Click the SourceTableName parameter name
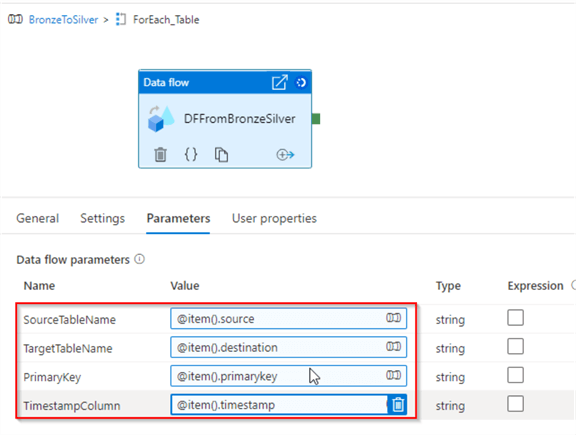The height and width of the screenshot is (435, 576). (x=69, y=320)
